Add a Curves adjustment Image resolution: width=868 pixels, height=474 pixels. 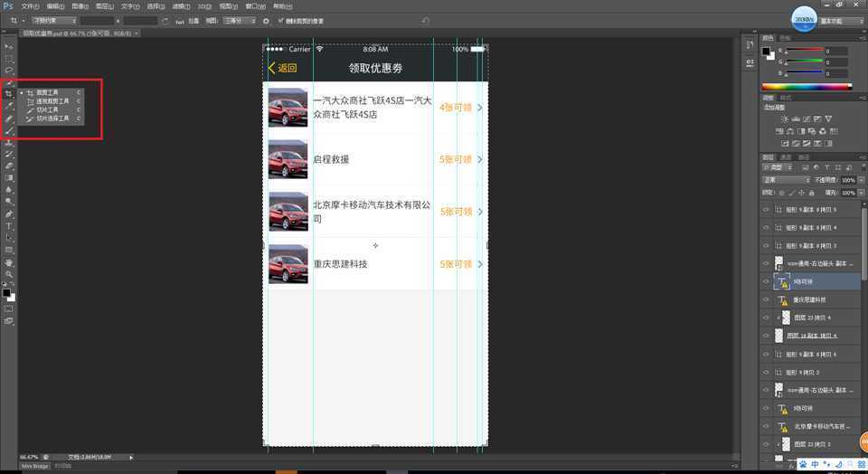pos(807,118)
